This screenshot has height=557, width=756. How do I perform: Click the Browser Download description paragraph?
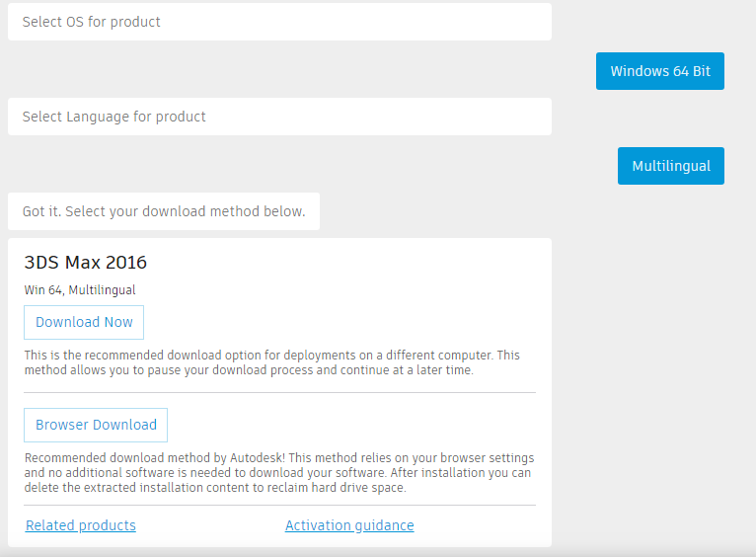click(x=279, y=473)
